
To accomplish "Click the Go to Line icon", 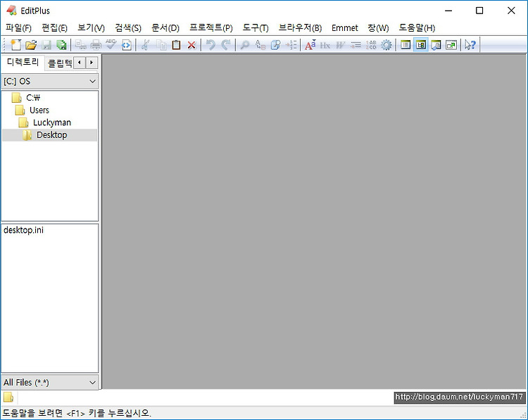I will click(291, 45).
